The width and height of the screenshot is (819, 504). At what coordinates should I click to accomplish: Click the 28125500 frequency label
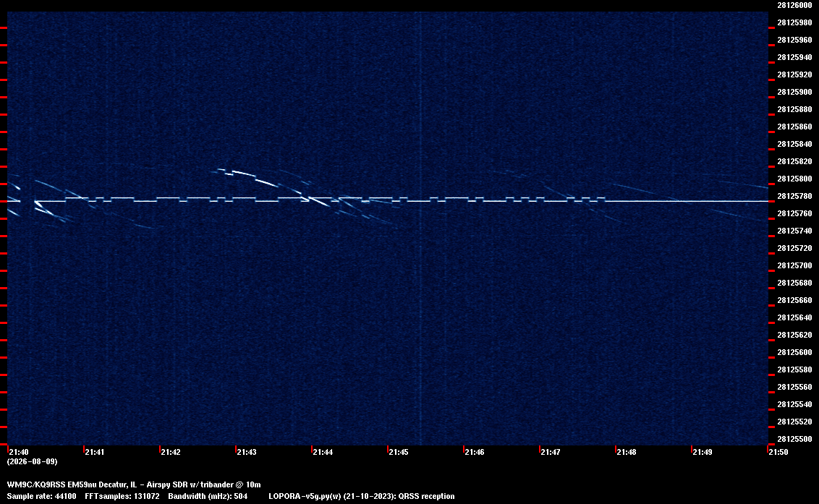[794, 439]
